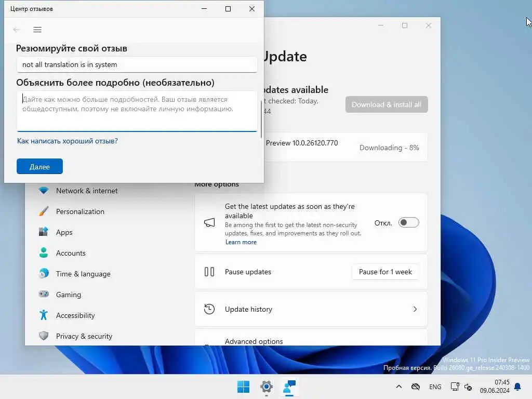Image resolution: width=532 pixels, height=399 pixels.
Task: Expand the Update history row chevron
Action: [415, 309]
